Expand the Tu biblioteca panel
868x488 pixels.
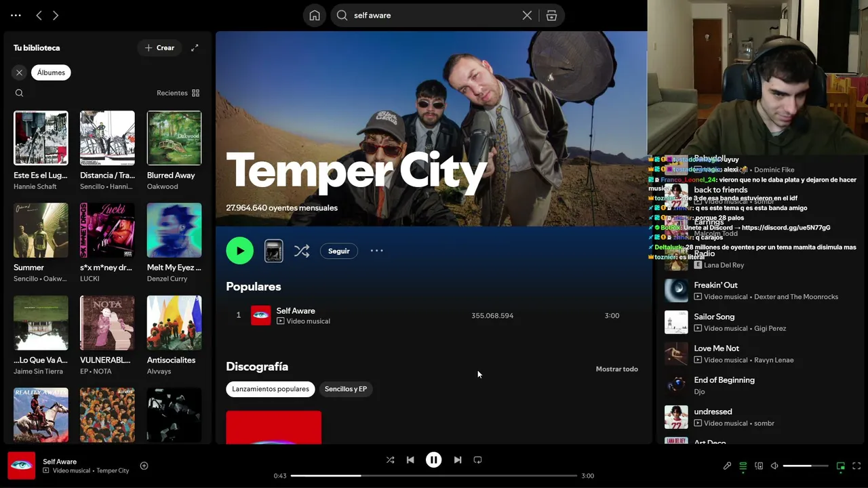tap(195, 47)
